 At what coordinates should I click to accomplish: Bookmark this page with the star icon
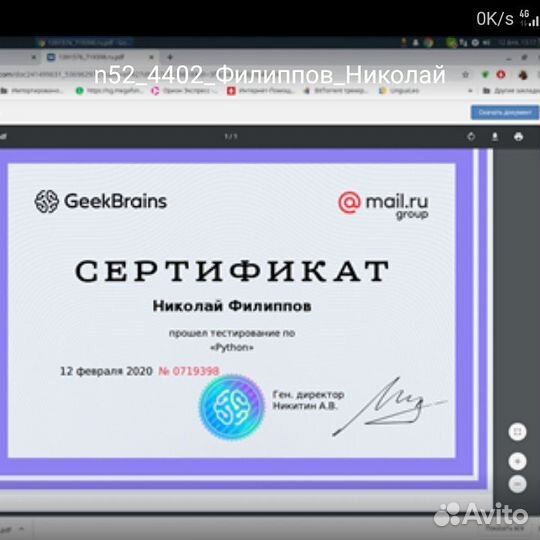466,74
